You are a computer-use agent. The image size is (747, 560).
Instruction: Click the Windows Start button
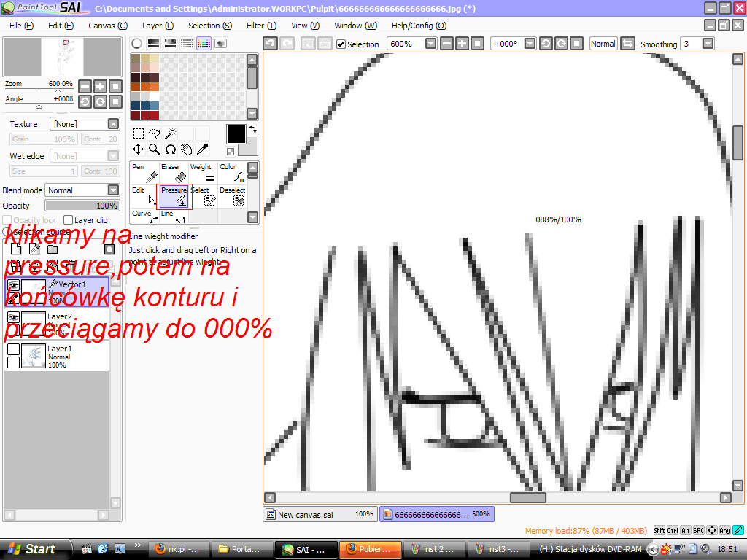coord(35,549)
